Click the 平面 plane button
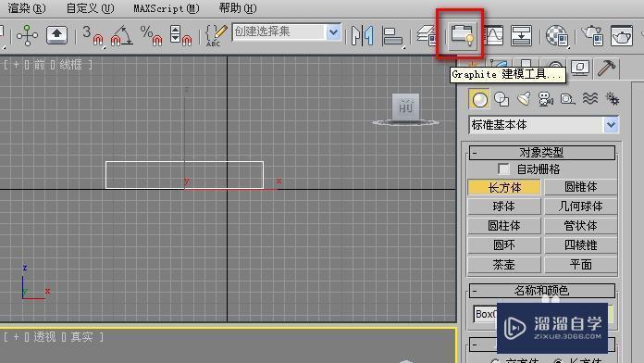The height and width of the screenshot is (363, 644). coord(581,264)
